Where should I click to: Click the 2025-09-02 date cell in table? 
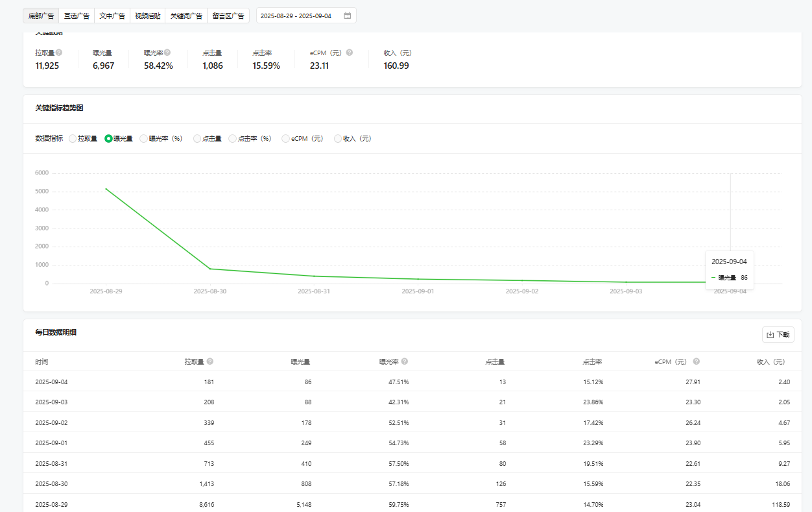pyautogui.click(x=51, y=422)
